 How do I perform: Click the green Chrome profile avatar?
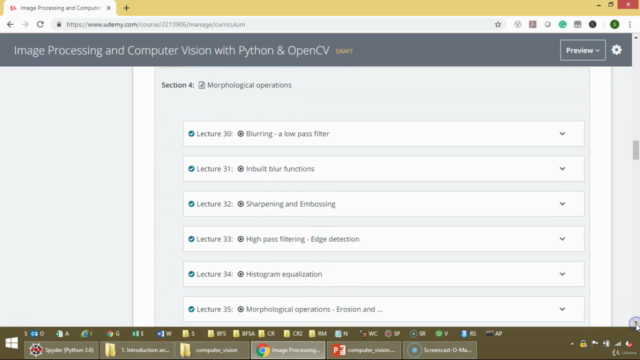click(614, 24)
